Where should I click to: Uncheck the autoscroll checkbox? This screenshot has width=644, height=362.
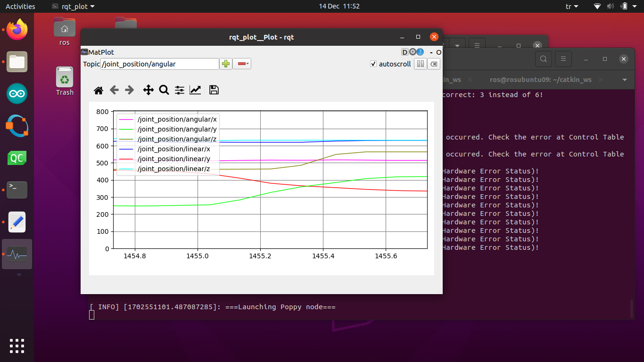pyautogui.click(x=373, y=64)
